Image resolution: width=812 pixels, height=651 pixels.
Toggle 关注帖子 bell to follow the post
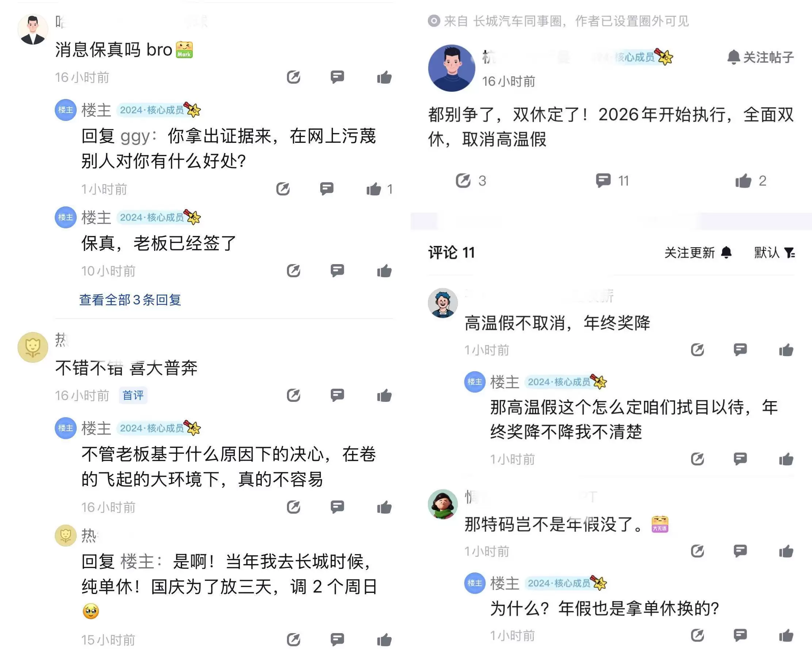click(x=760, y=57)
